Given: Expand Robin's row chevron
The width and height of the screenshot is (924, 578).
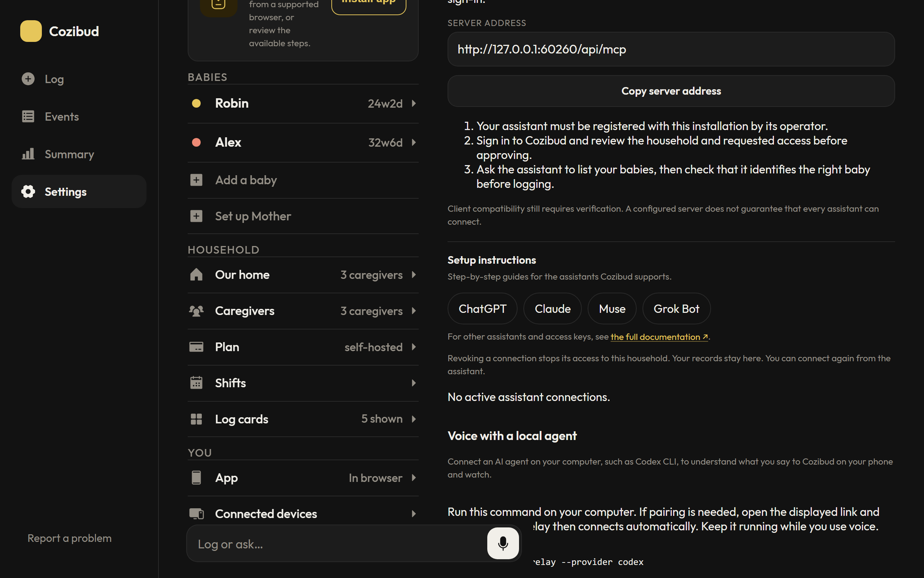Looking at the screenshot, I should 414,103.
